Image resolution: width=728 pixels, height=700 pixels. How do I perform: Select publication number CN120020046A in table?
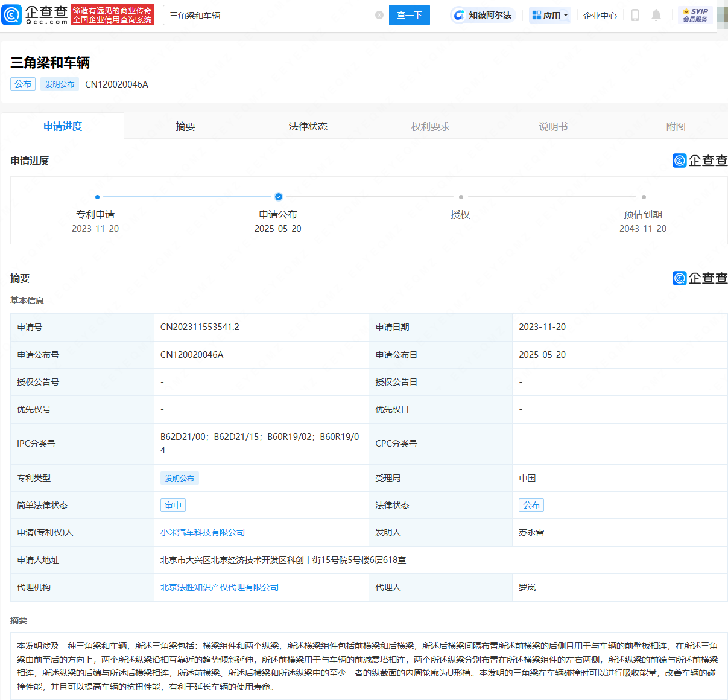(192, 355)
